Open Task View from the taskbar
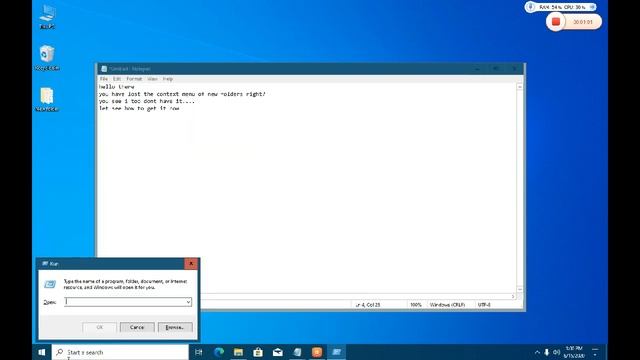The image size is (640, 360). coord(199,352)
